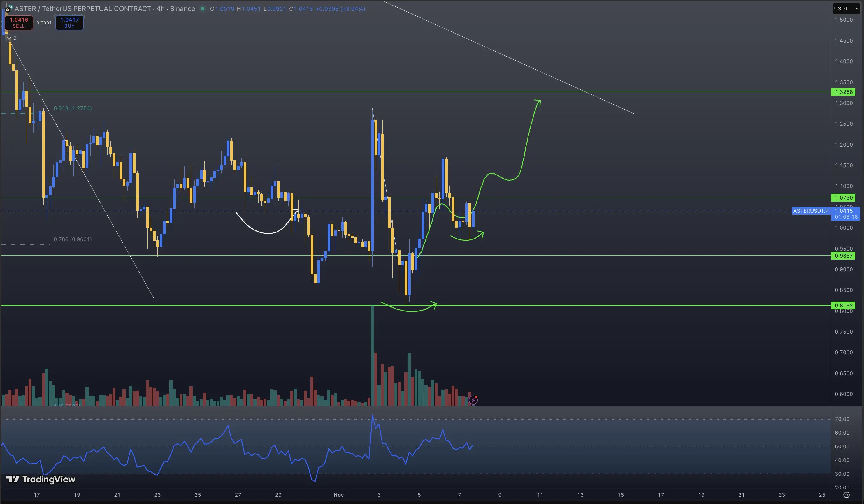
Task: Select the 0.786 (0.9601) Fibonacci label
Action: point(72,239)
